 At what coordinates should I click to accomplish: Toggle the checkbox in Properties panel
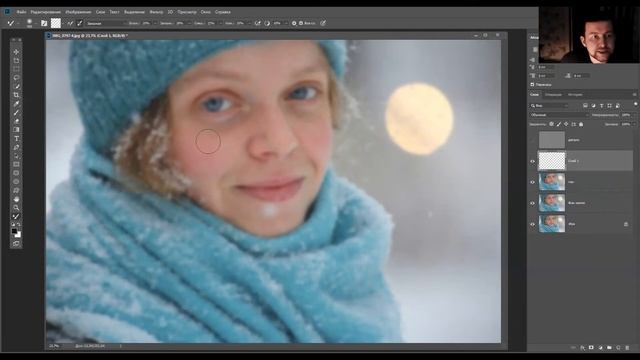(x=532, y=84)
